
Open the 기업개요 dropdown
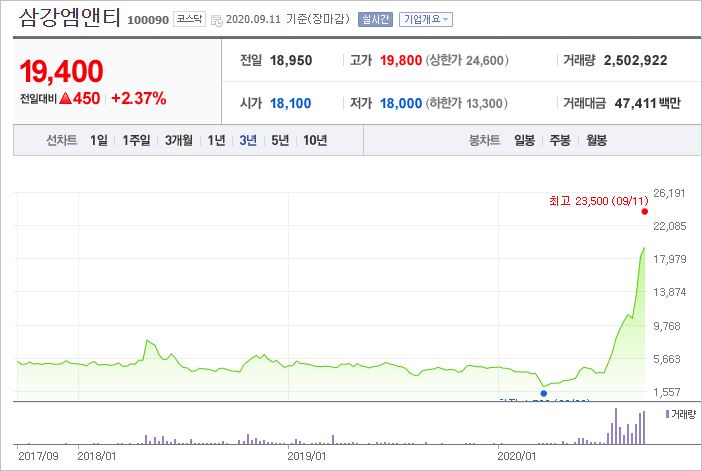pos(426,19)
